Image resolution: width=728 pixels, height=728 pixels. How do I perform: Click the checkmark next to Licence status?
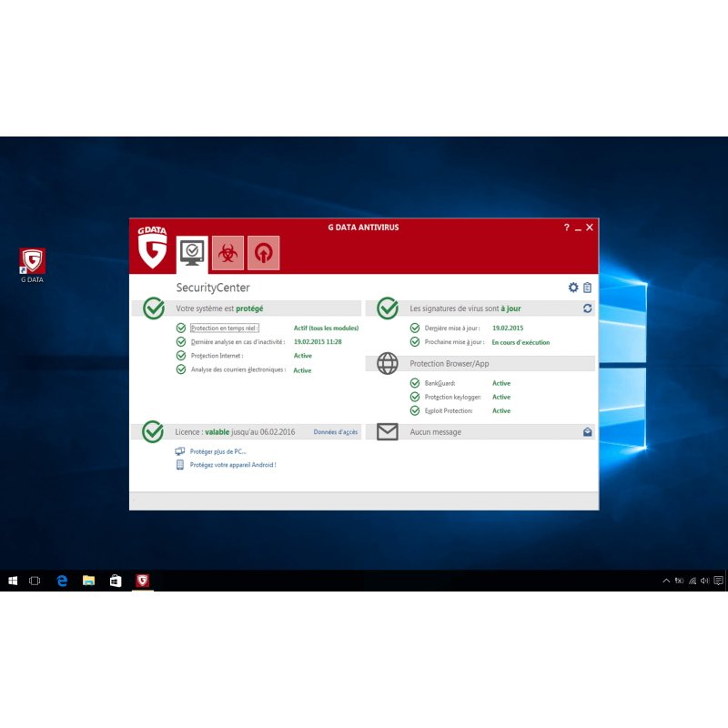(x=153, y=431)
